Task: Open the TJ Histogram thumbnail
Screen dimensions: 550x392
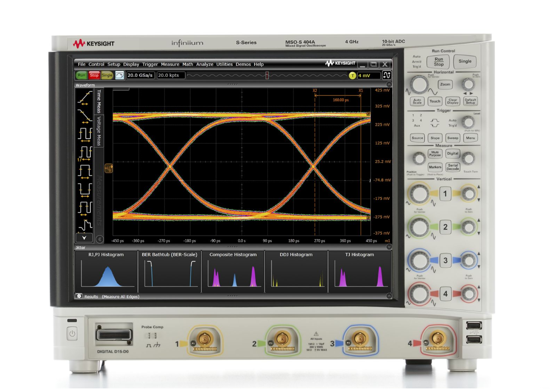Action: (360, 271)
